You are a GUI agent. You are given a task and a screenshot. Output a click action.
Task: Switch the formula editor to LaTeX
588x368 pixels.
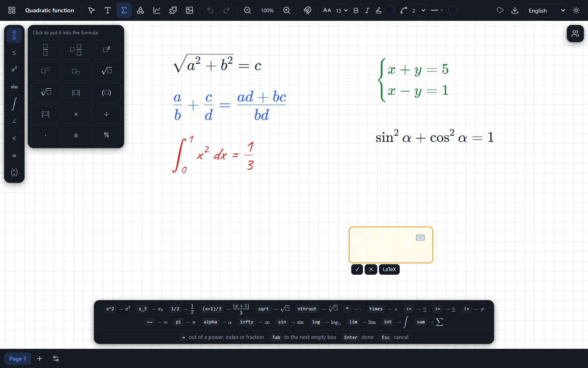(389, 269)
